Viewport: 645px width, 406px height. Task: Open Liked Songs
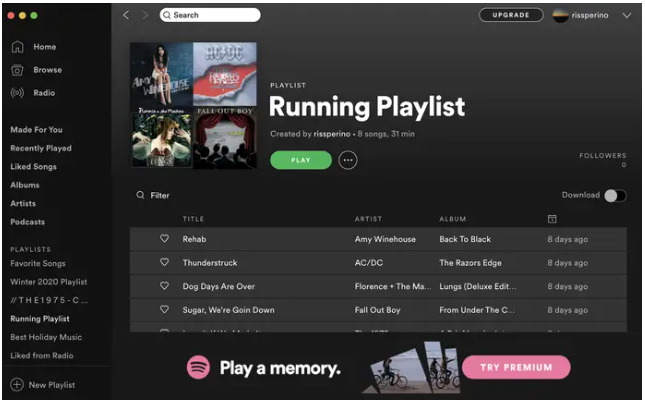pos(33,167)
